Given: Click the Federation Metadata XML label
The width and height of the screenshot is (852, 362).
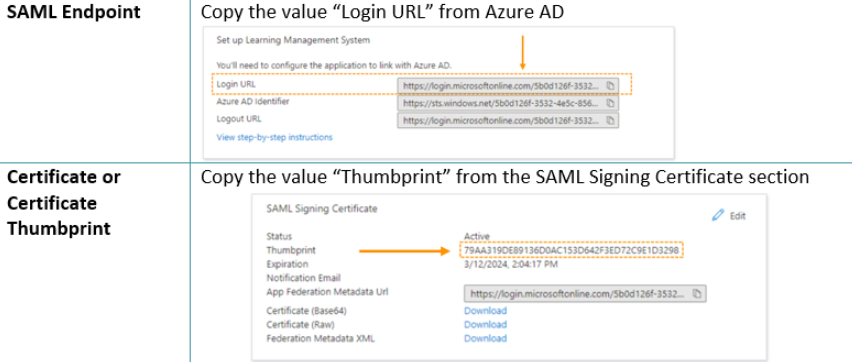Looking at the screenshot, I should point(321,338).
